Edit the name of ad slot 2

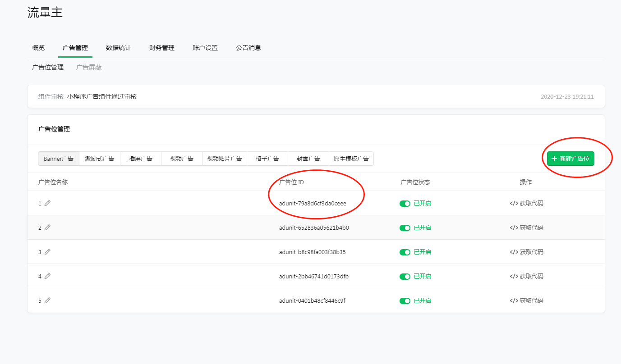click(x=47, y=227)
